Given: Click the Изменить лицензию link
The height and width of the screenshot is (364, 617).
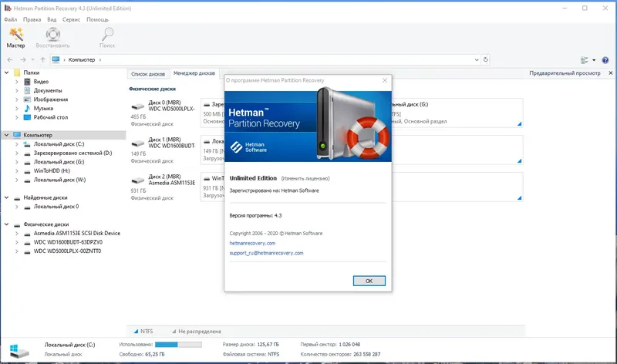Looking at the screenshot, I should click(305, 179).
